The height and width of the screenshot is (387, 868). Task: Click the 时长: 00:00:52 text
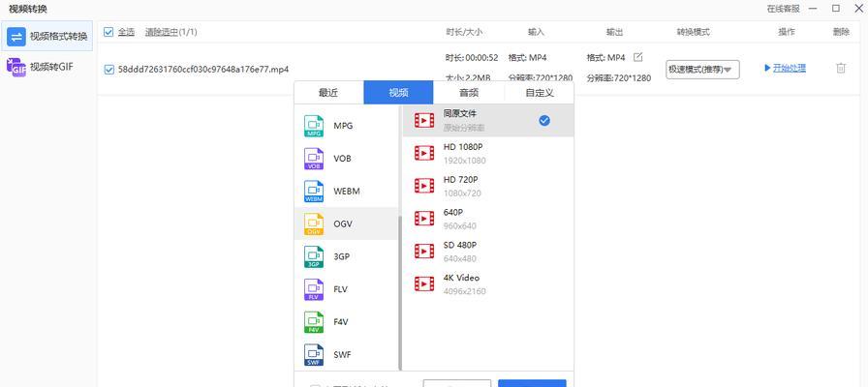[x=472, y=57]
